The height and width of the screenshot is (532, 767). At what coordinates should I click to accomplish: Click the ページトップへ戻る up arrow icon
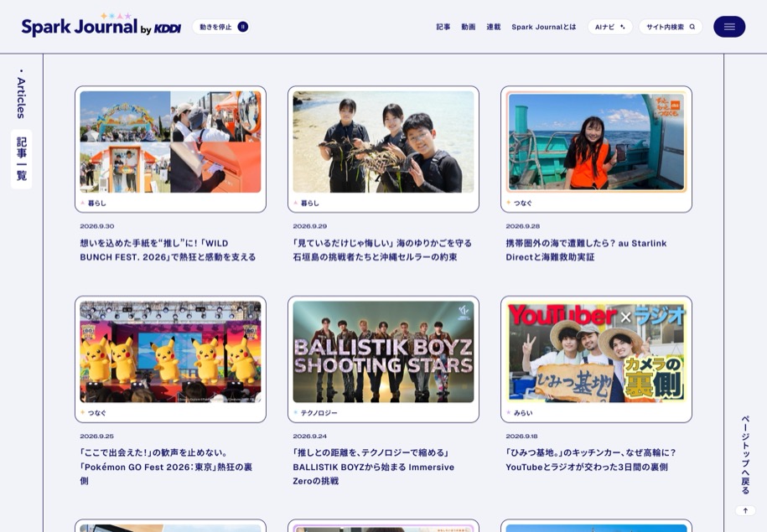tap(745, 511)
